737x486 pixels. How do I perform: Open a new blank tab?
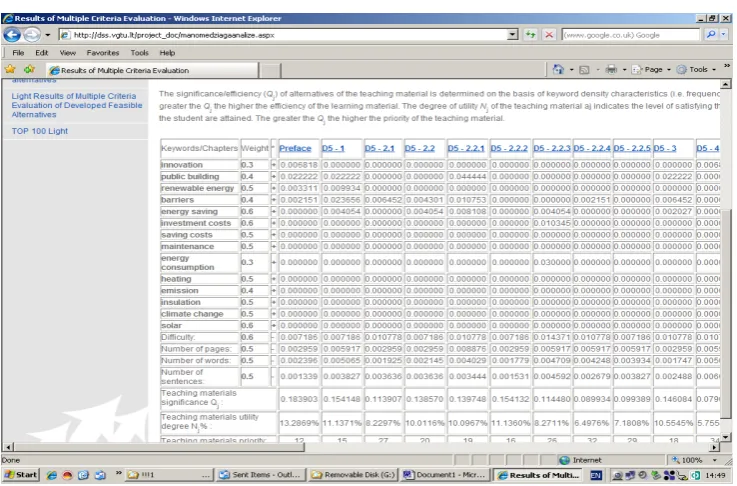tap(270, 71)
